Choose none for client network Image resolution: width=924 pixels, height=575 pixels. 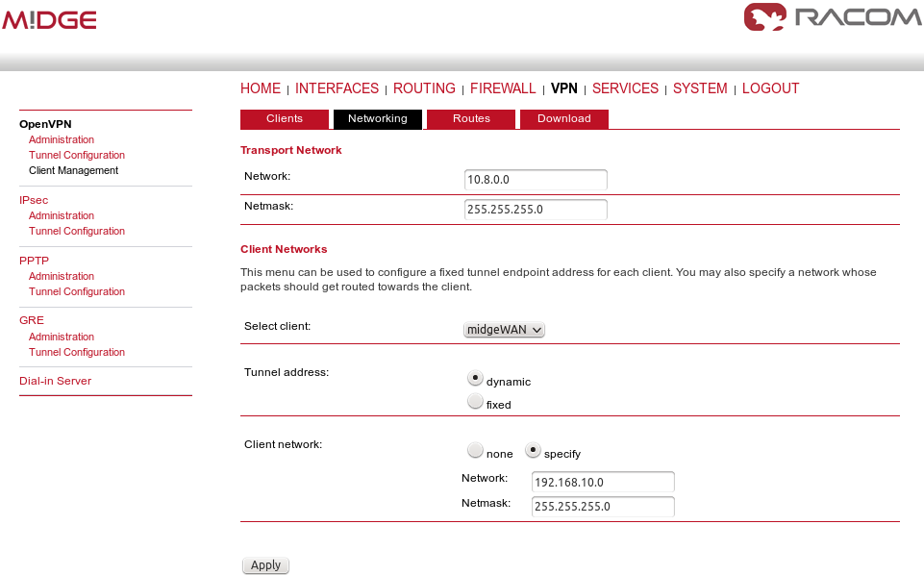click(x=475, y=451)
